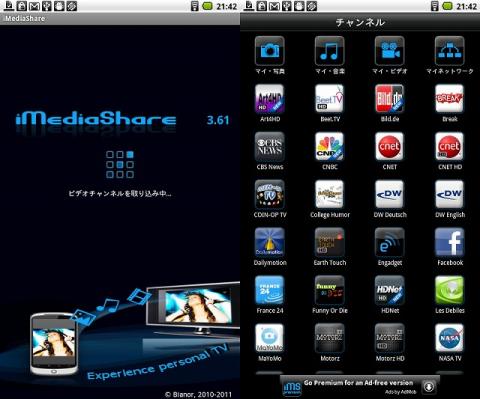Tap the battery icon in right status bar
Image resolution: width=480 pixels, height=399 pixels.
(x=447, y=6)
